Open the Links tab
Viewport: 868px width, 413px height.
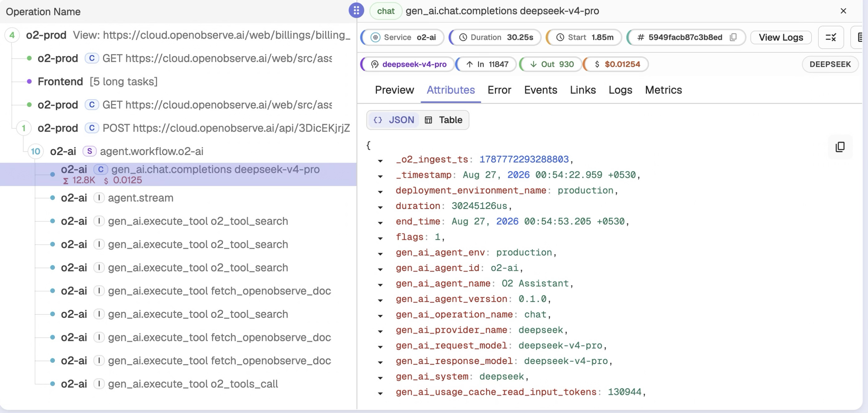tap(583, 90)
